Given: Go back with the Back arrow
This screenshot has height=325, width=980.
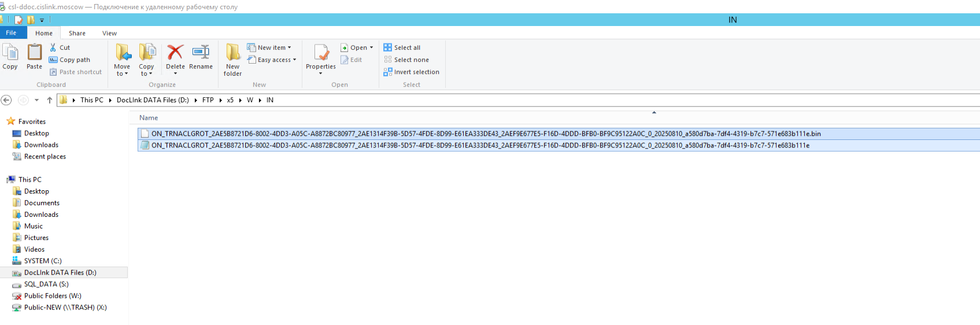Looking at the screenshot, I should [6, 100].
